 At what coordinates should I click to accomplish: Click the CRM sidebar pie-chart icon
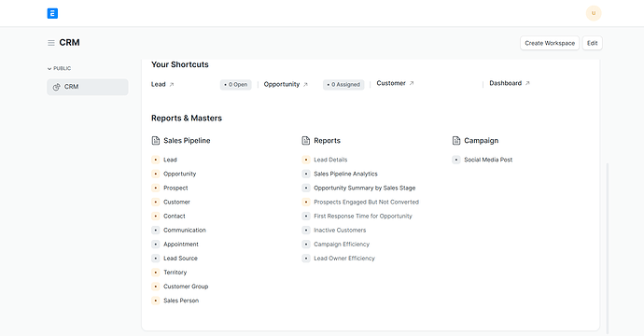56,87
